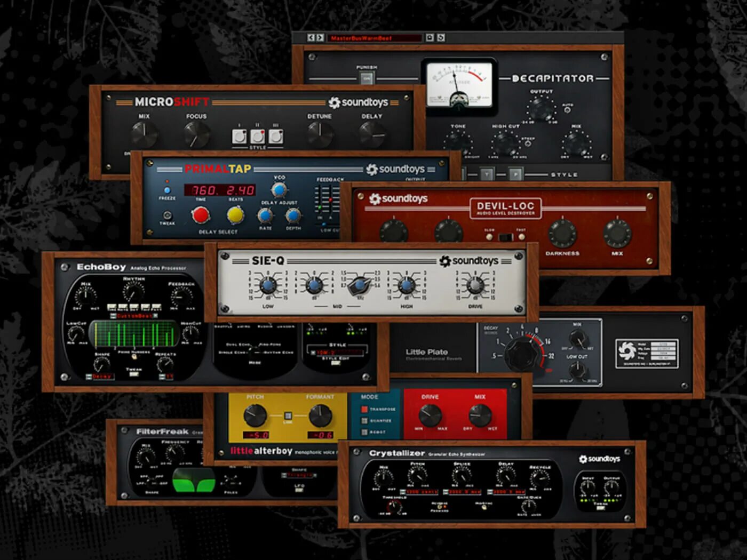Image resolution: width=747 pixels, height=560 pixels.
Task: Click the SIE-Q Low blue knob
Action: coord(268,286)
